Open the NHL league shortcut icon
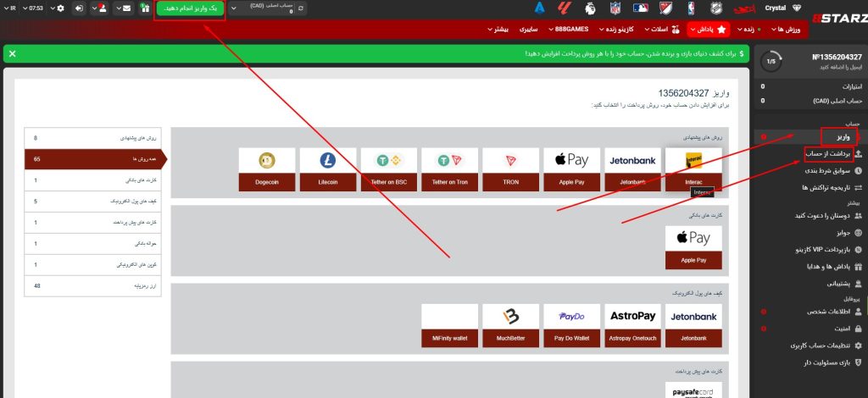 click(x=716, y=8)
